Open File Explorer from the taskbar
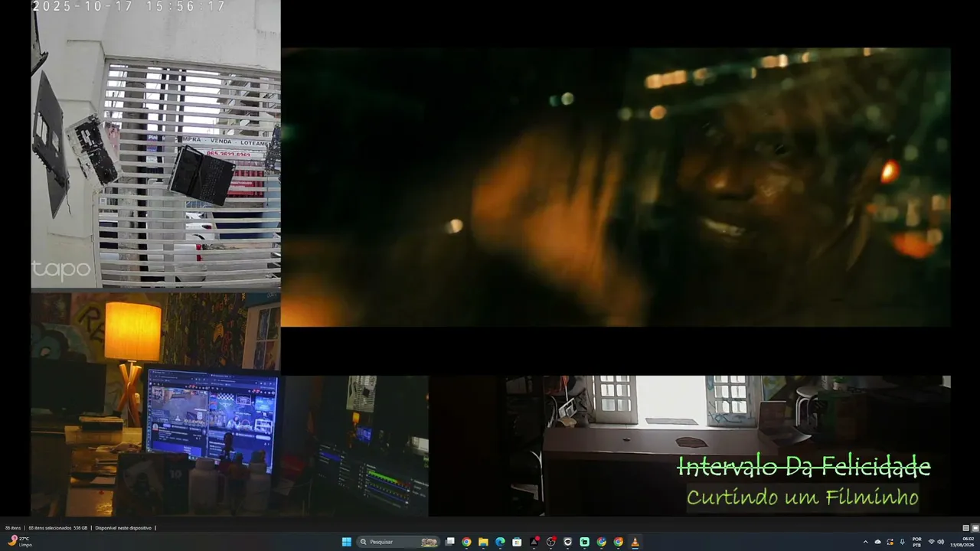The height and width of the screenshot is (551, 980). click(483, 542)
